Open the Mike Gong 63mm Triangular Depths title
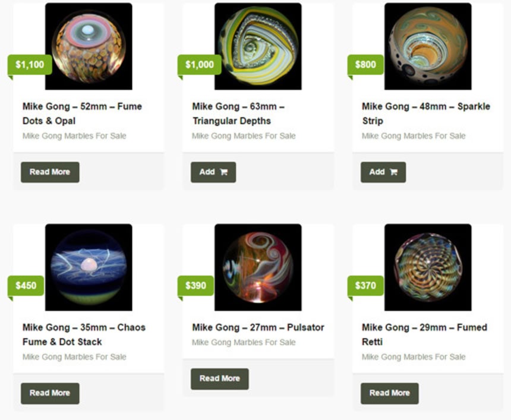 [238, 113]
